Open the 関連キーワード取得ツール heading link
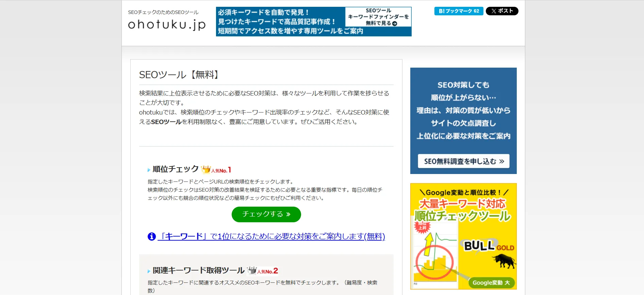This screenshot has width=644, height=295. (x=199, y=271)
